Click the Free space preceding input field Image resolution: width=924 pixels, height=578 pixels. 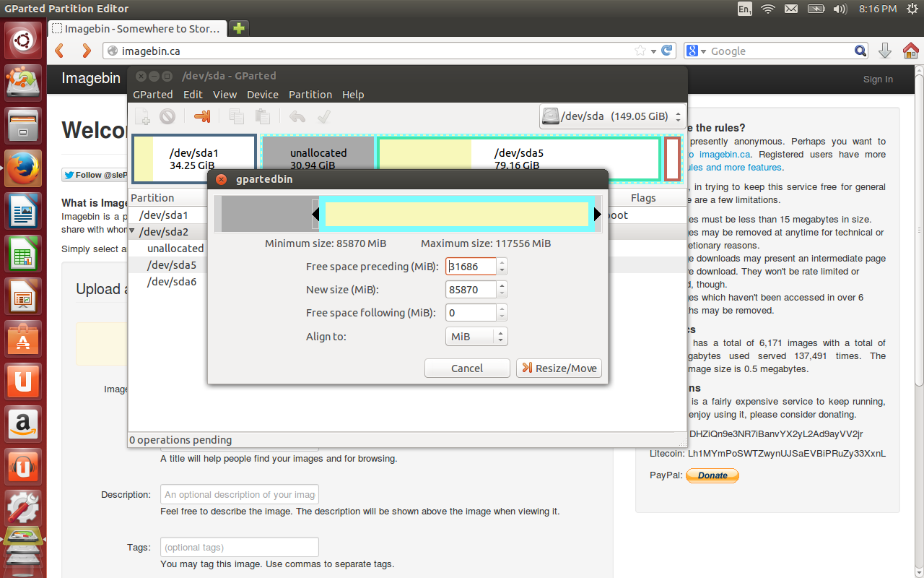(x=471, y=267)
